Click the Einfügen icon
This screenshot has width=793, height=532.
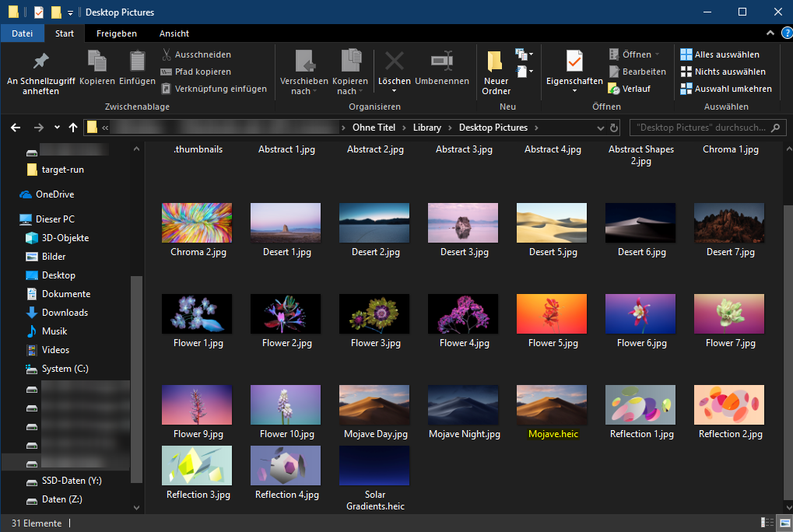137,60
